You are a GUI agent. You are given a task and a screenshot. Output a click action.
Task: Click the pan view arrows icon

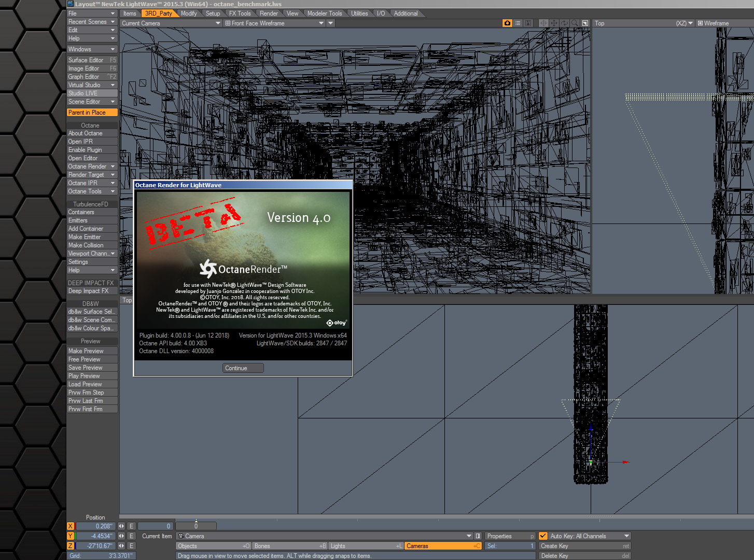tap(554, 23)
